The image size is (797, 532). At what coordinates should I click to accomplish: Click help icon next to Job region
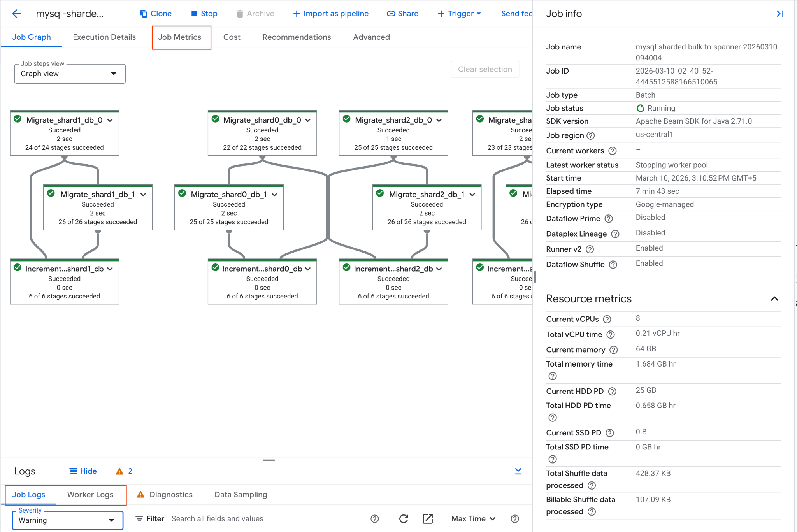click(591, 136)
